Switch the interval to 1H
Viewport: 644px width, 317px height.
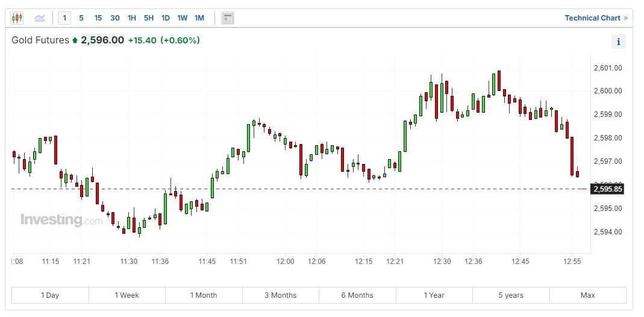[x=131, y=18]
